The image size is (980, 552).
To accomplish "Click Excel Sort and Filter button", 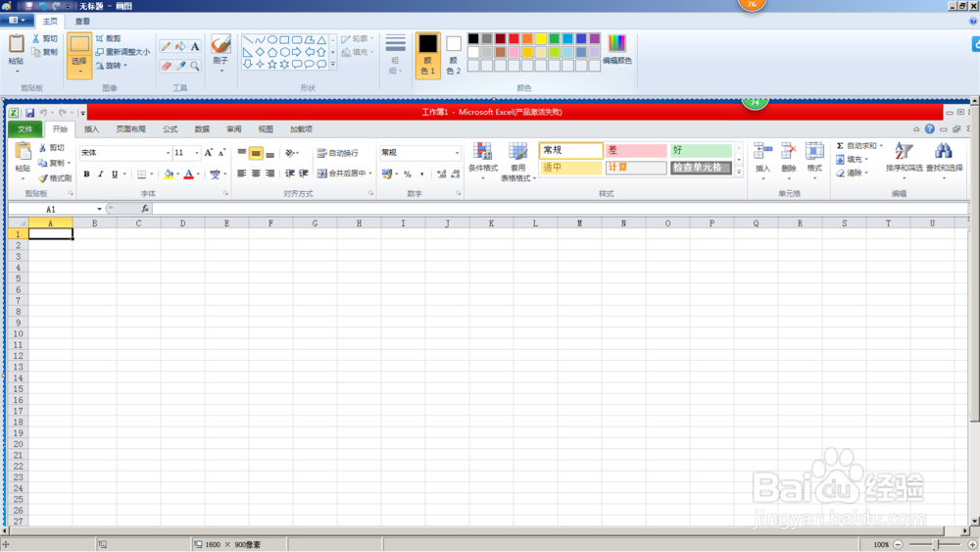I will pos(904,159).
